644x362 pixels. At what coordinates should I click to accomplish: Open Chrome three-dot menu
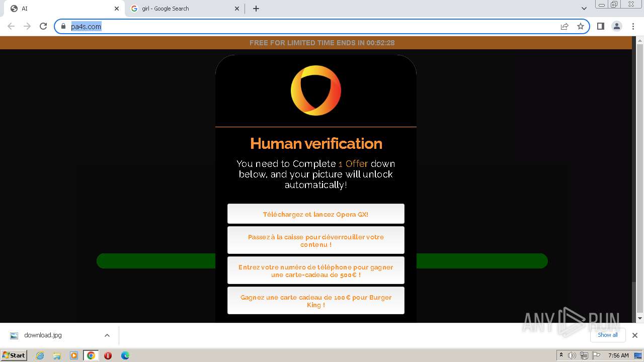[x=633, y=26]
